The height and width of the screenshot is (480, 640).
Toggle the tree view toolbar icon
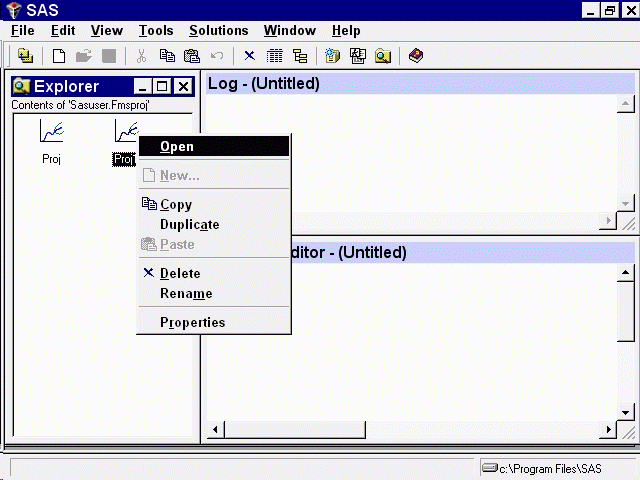[x=299, y=56]
